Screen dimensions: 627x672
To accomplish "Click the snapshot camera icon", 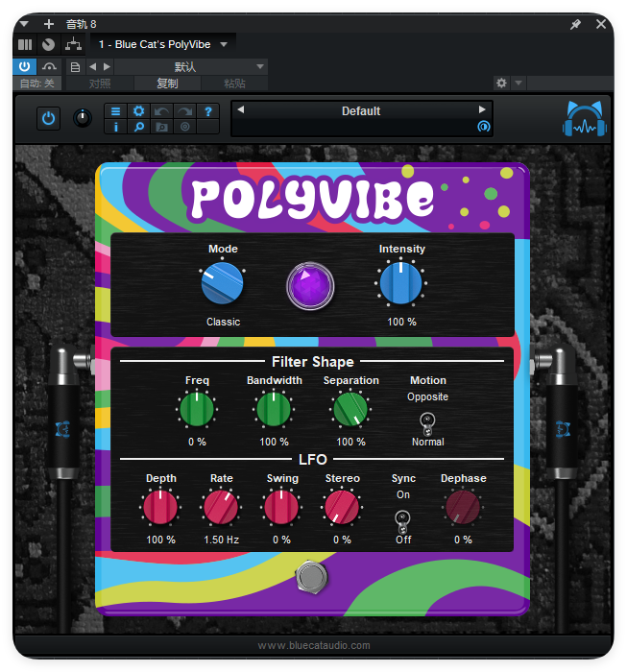I will click(x=161, y=127).
